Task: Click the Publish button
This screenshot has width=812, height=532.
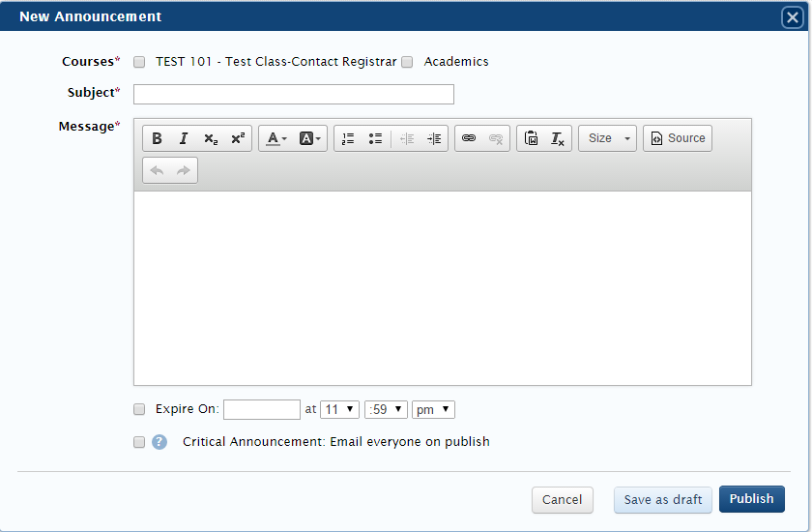Action: [x=751, y=499]
